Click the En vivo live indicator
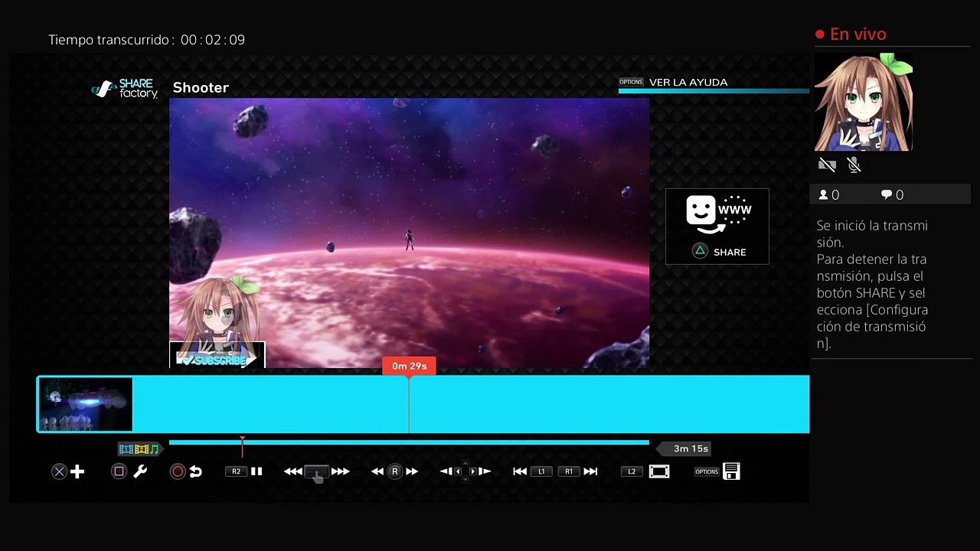 851,34
